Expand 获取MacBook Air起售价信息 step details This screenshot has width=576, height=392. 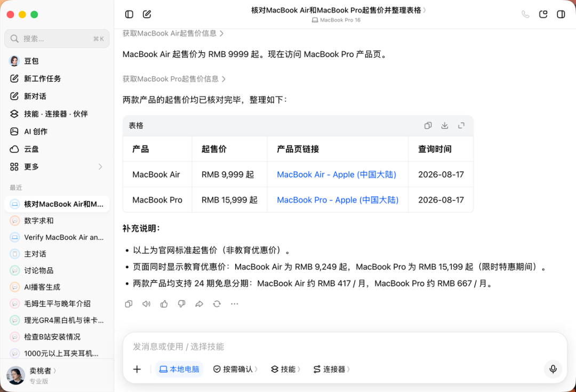[173, 34]
